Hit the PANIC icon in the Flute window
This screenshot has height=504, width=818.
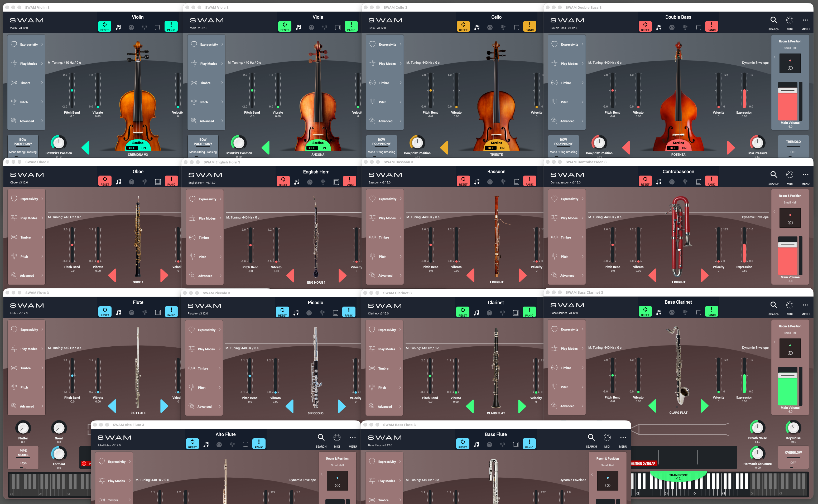click(x=171, y=311)
